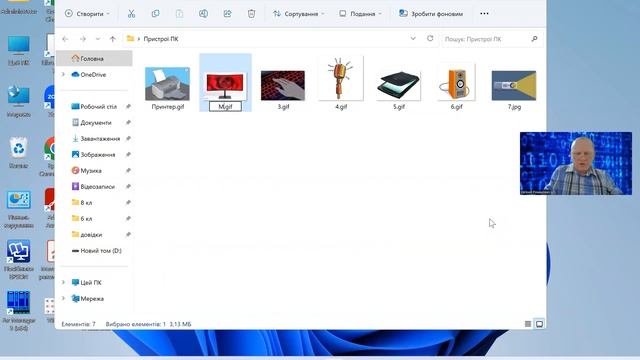Select the Принтер.gif file thumbnail
The image size is (640, 360).
point(167,84)
